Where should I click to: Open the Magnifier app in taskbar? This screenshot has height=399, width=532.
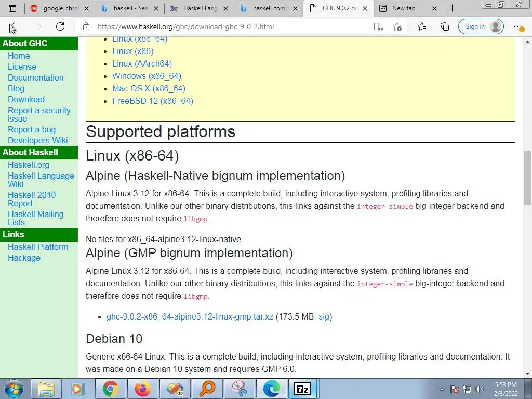(207, 389)
